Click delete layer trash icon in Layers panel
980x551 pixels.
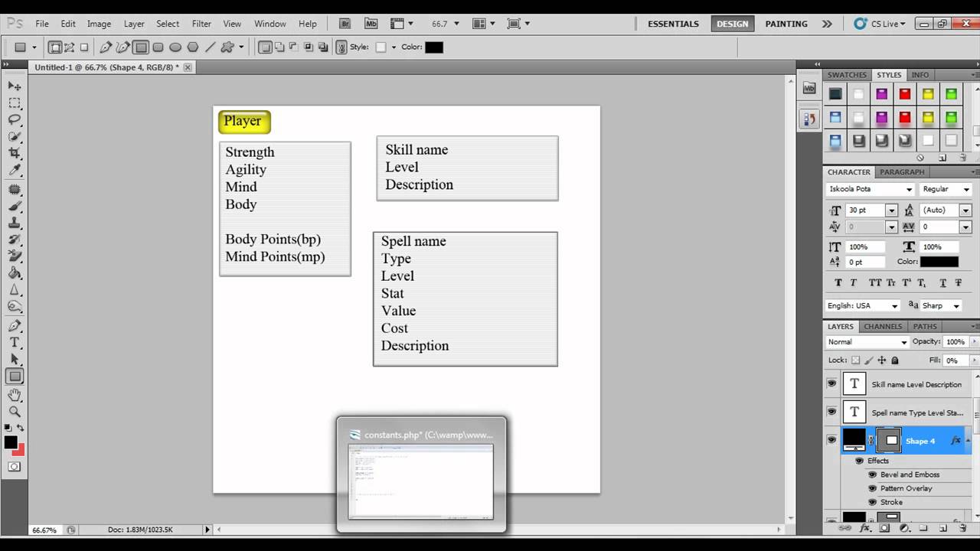click(x=962, y=528)
